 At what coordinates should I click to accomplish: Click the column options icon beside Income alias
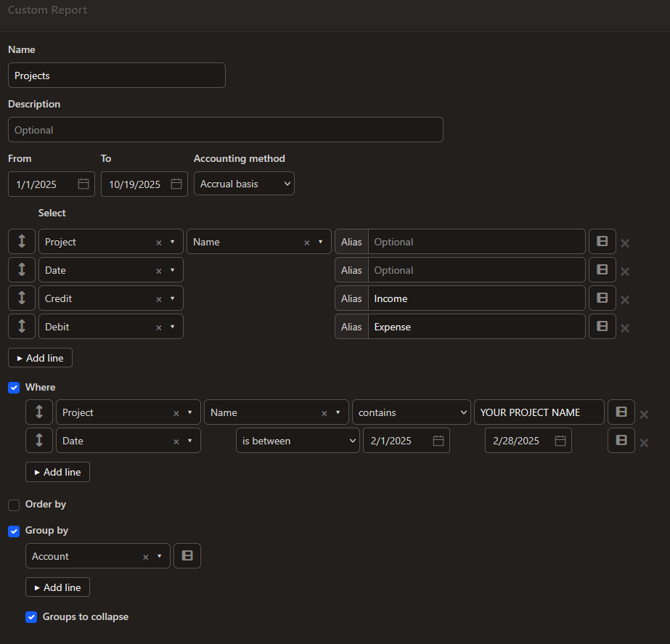pyautogui.click(x=602, y=298)
